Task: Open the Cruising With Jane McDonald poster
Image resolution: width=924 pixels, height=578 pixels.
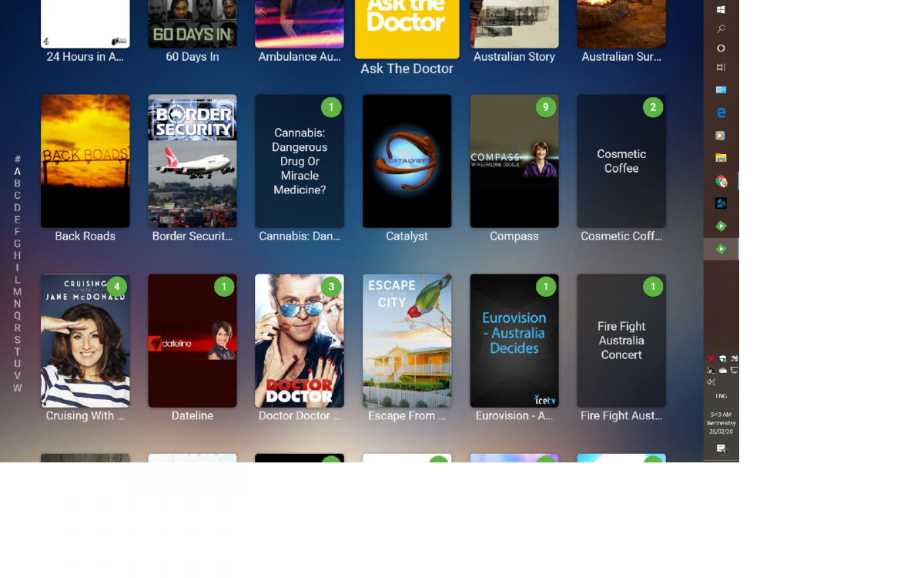Action: pos(85,341)
